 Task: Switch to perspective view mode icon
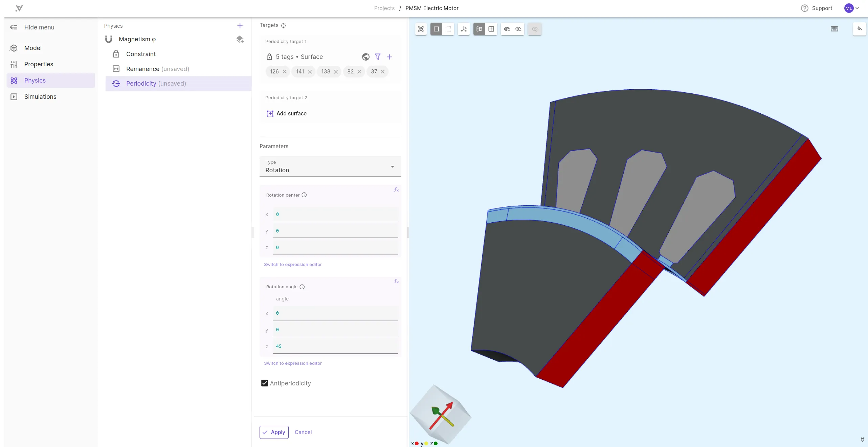[479, 29]
